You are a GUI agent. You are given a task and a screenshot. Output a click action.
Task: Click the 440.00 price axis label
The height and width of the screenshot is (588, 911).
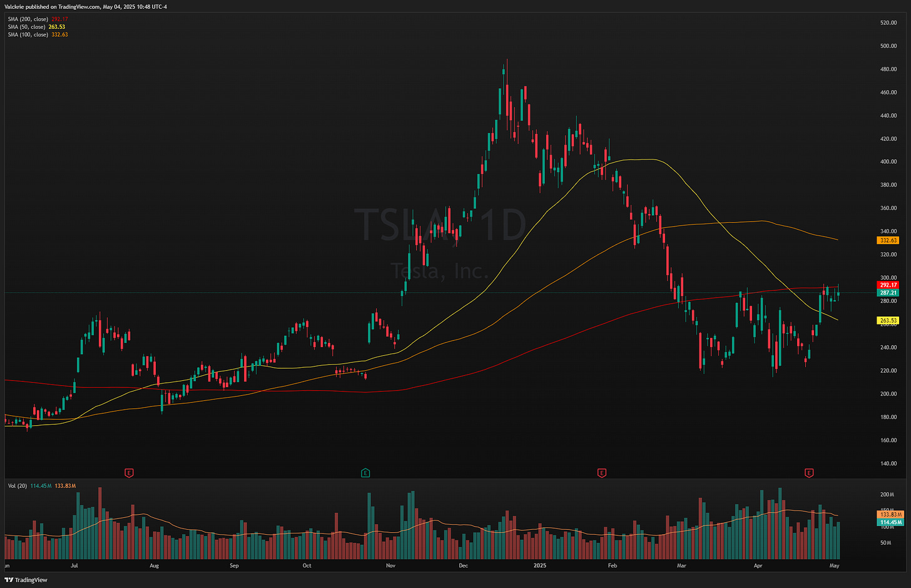[888, 116]
